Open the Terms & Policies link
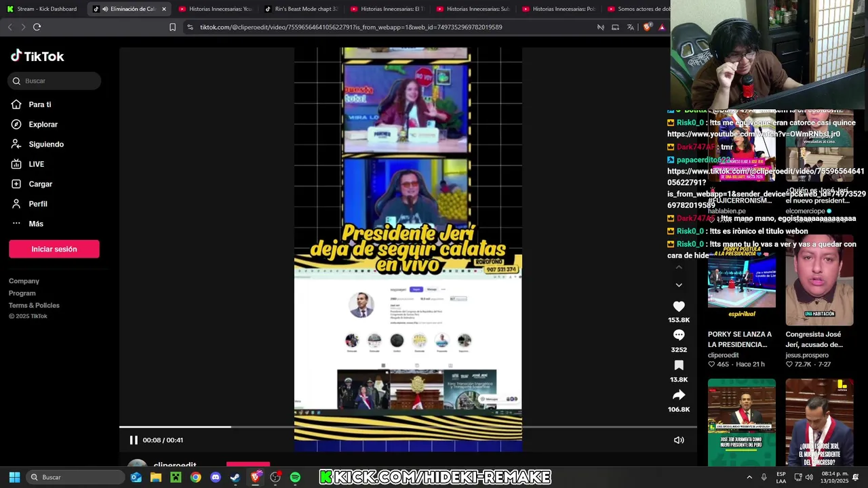This screenshot has width=868, height=488. tap(34, 306)
